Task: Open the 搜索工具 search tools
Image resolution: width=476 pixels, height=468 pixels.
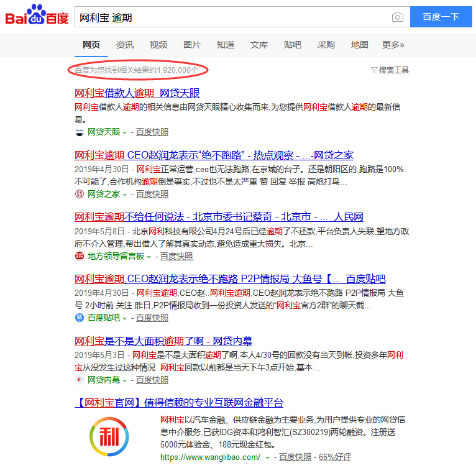Action: tap(390, 70)
